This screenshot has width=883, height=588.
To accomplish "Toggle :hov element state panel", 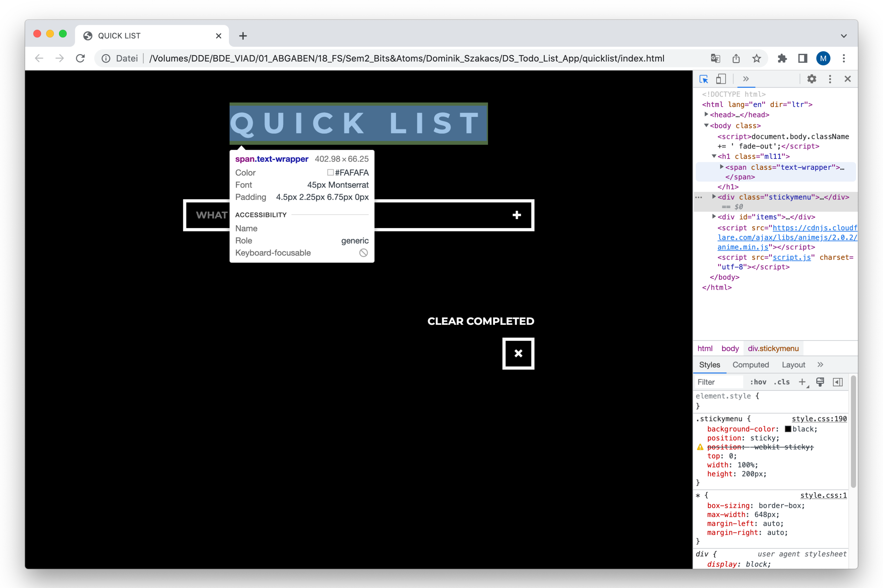I will click(758, 382).
